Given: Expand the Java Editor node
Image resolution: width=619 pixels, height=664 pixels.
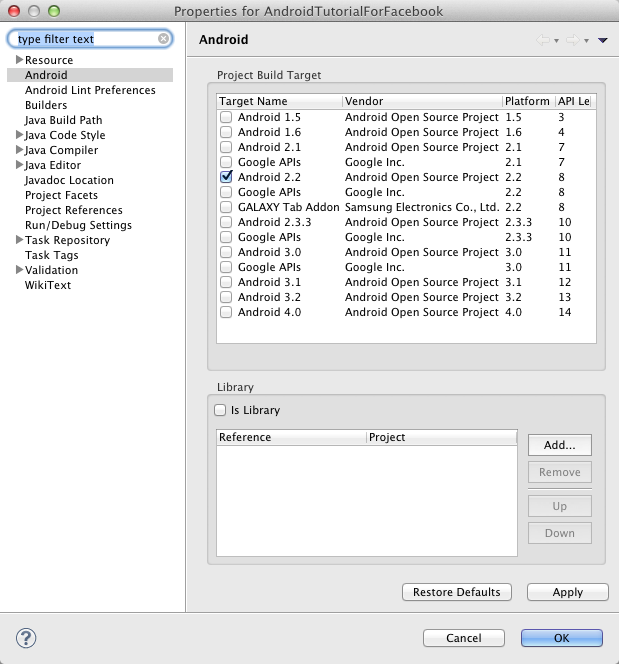Looking at the screenshot, I should tap(19, 165).
